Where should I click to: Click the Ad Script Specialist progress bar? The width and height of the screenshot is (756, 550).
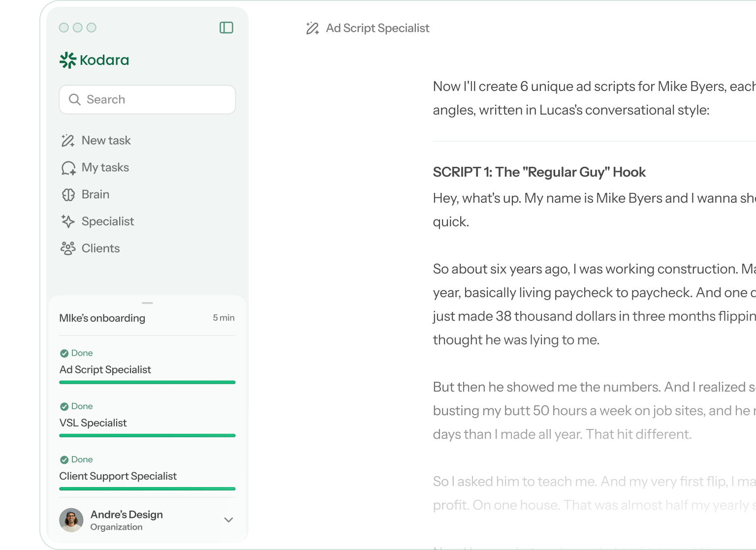(x=147, y=382)
